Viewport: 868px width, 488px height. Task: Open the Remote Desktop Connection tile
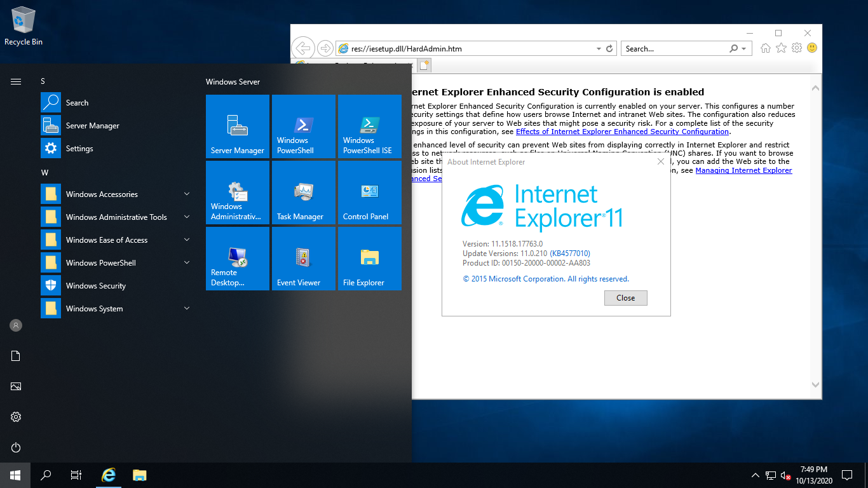(x=238, y=259)
